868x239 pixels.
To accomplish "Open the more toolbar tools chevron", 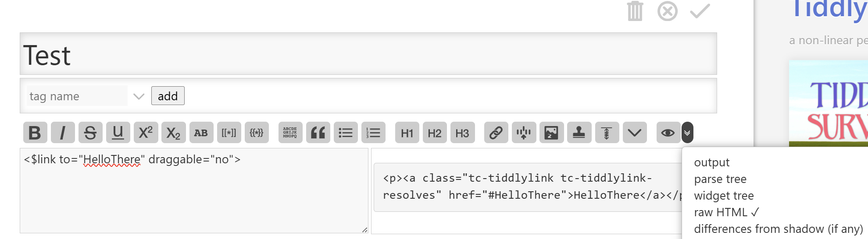I will [x=634, y=133].
